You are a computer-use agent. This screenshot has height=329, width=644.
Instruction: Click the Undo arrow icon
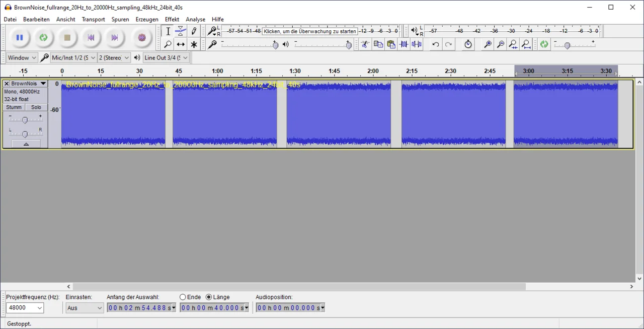click(435, 44)
